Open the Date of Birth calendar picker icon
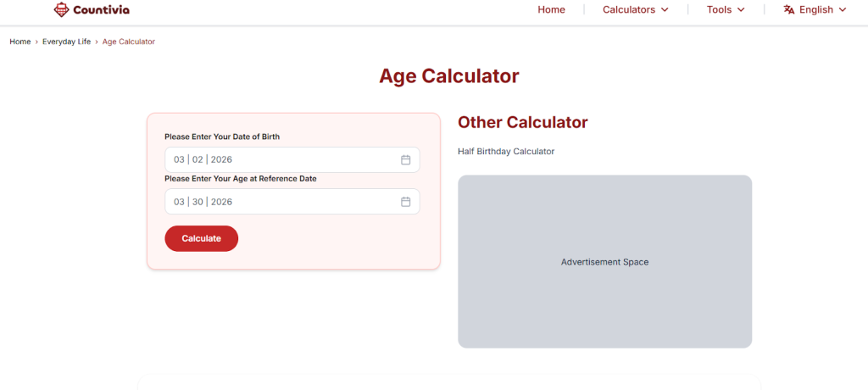This screenshot has width=868, height=390. (x=405, y=159)
